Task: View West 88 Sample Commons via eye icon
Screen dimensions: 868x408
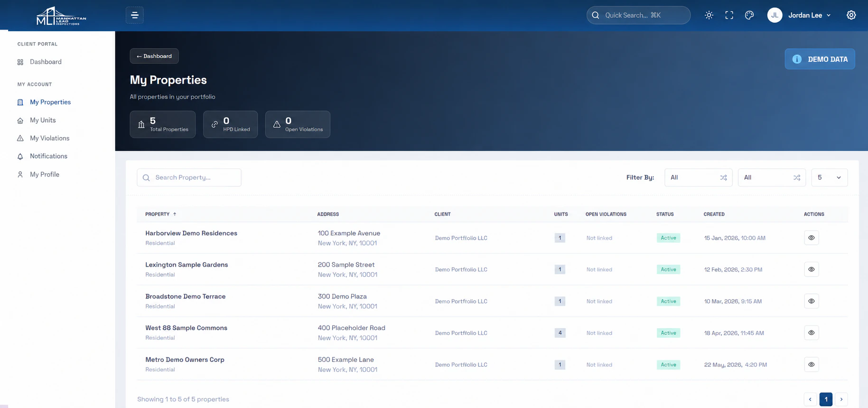Action: [812, 333]
